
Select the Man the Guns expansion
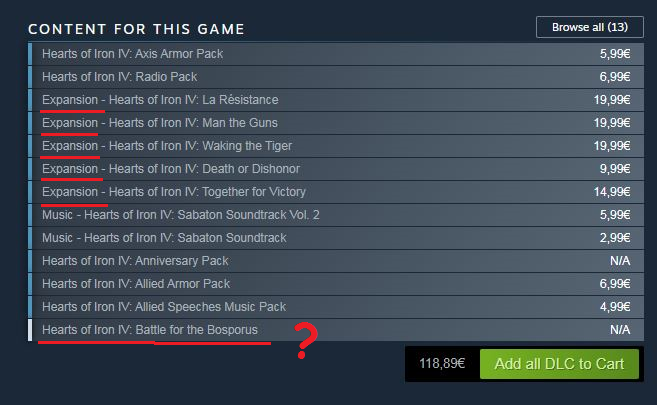pos(336,123)
